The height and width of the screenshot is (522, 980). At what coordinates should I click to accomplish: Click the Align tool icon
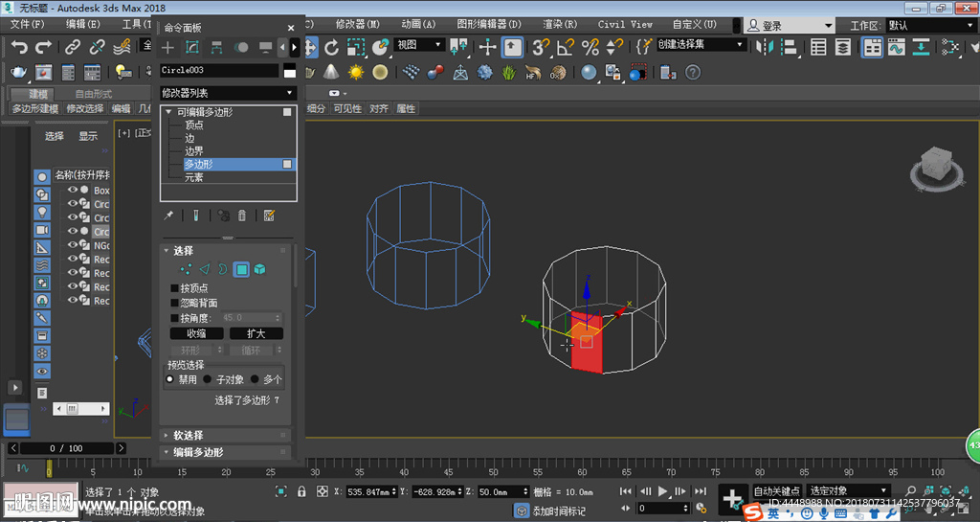pos(790,48)
